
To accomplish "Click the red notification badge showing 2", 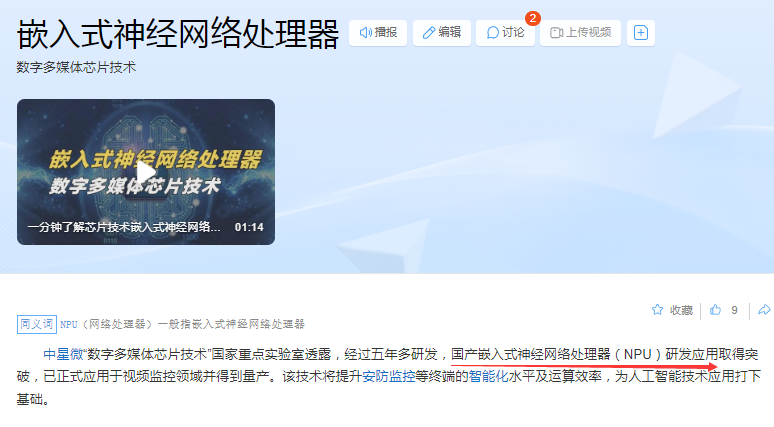I will click(533, 18).
